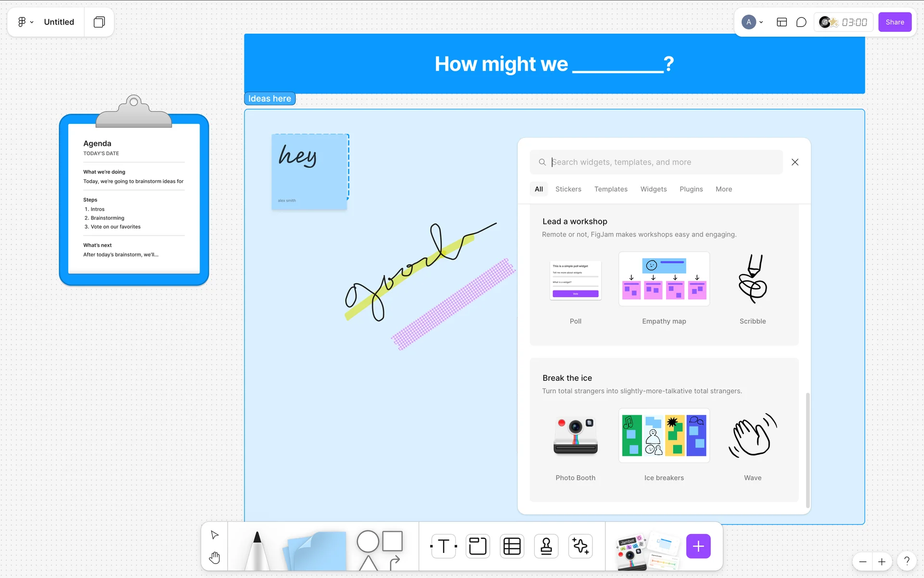
Task: Click the Share button
Action: pyautogui.click(x=894, y=22)
